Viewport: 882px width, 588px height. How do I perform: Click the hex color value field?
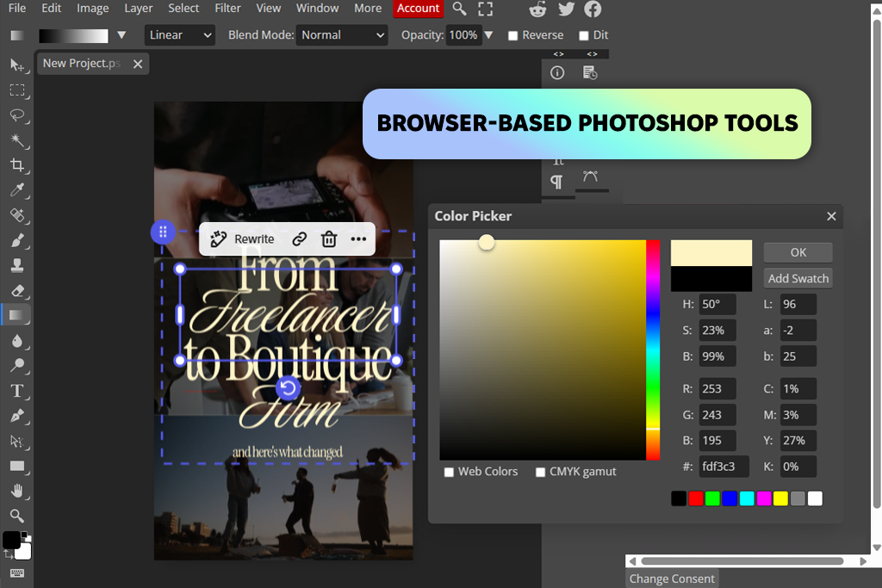click(724, 467)
